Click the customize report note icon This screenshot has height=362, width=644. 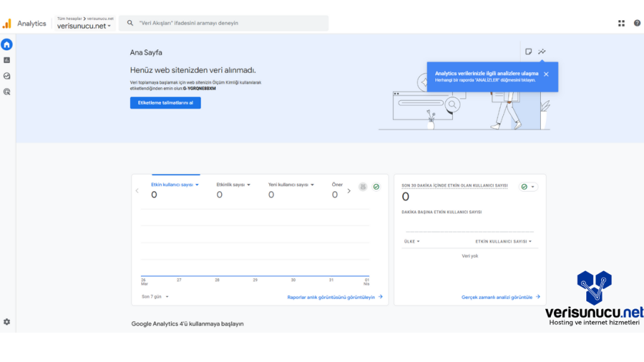pos(528,52)
